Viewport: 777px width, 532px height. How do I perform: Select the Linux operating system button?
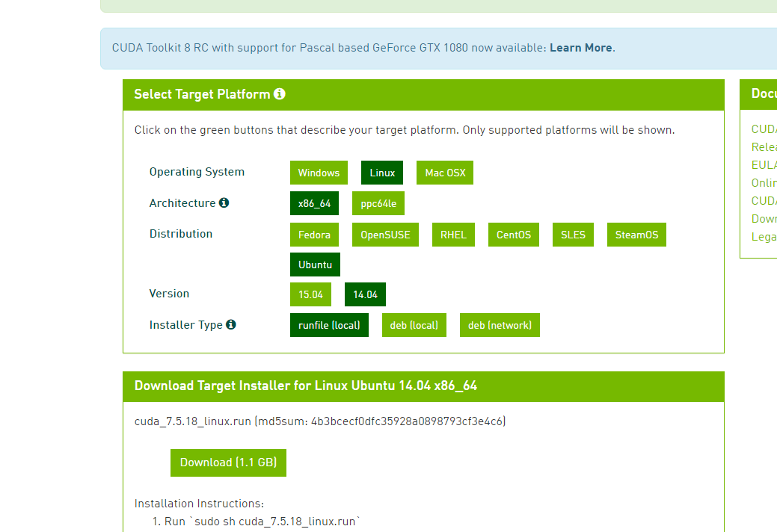pyautogui.click(x=382, y=173)
